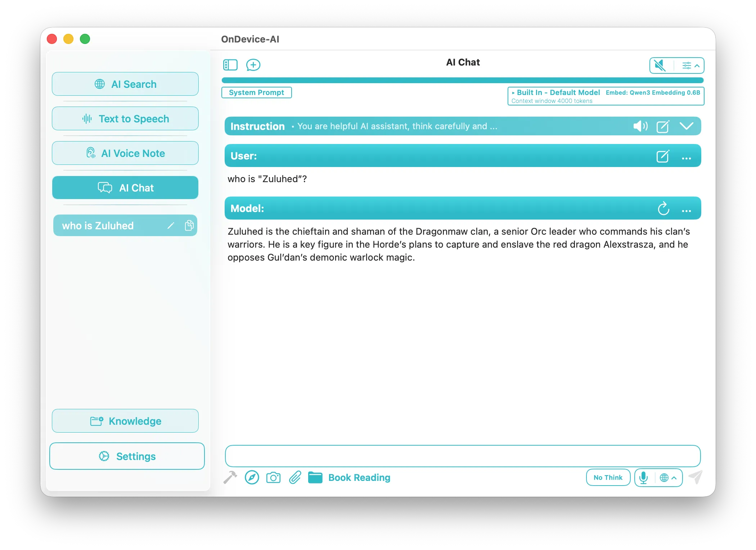Open the System Prompt button

tap(256, 93)
